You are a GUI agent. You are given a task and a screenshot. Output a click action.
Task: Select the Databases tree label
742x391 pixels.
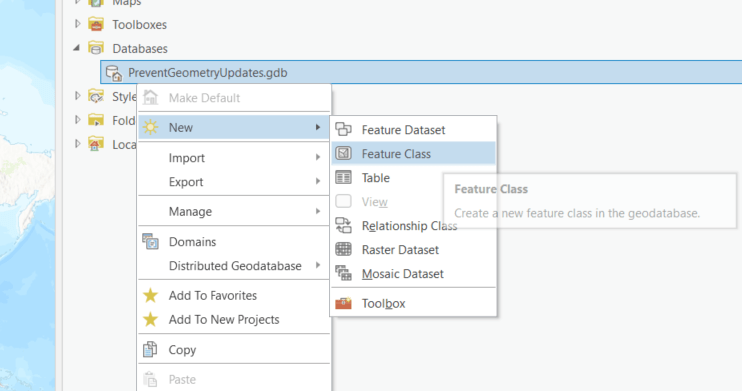coord(140,48)
